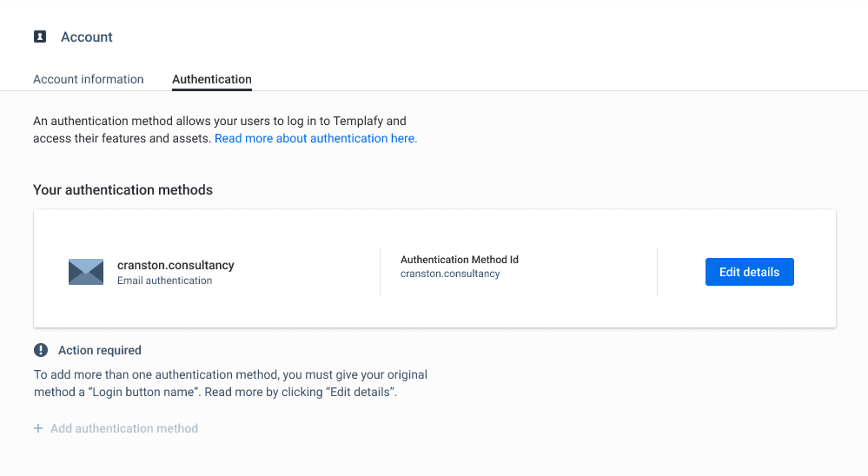Open the Account information tab
The width and height of the screenshot is (868, 476).
tap(88, 79)
